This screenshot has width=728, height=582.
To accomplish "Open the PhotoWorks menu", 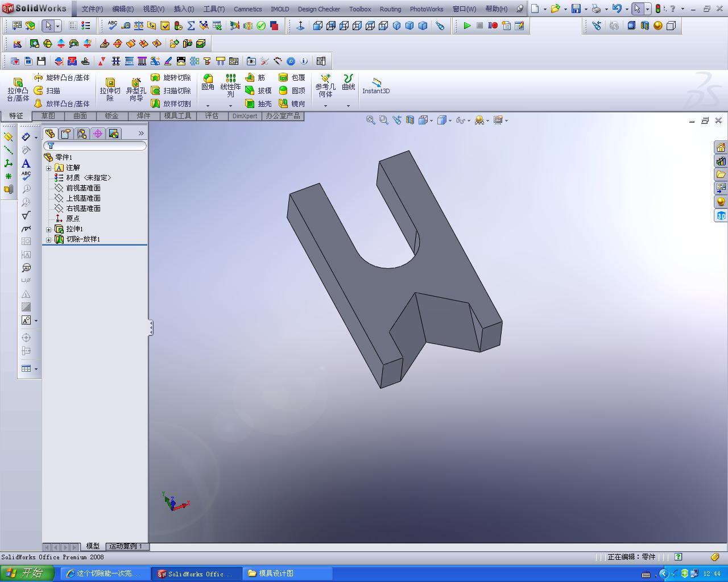I will tap(427, 9).
